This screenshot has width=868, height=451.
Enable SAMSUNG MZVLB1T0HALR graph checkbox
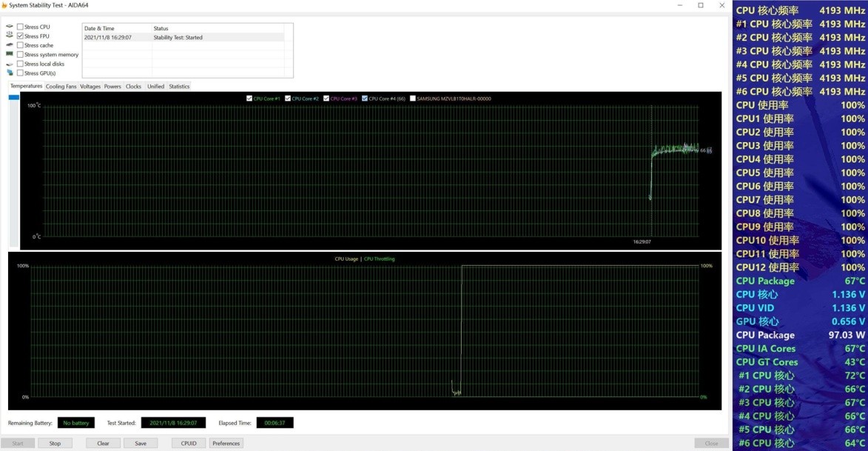click(x=412, y=98)
